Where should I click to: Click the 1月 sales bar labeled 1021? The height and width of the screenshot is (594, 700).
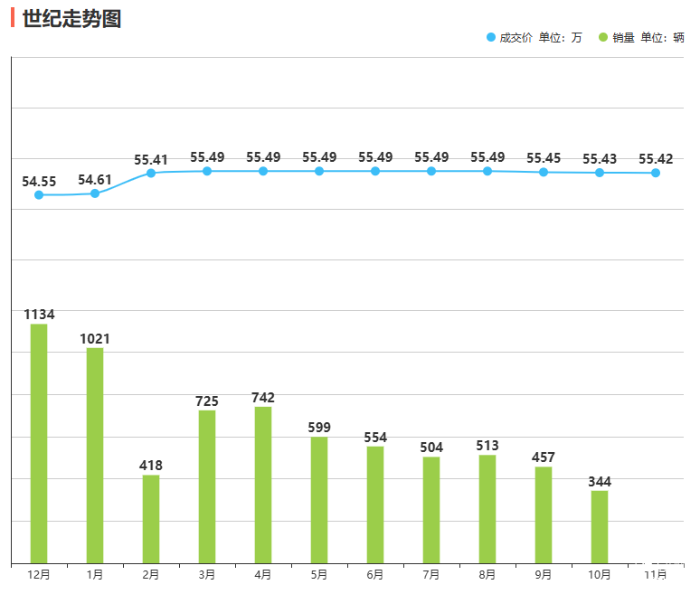click(x=95, y=455)
